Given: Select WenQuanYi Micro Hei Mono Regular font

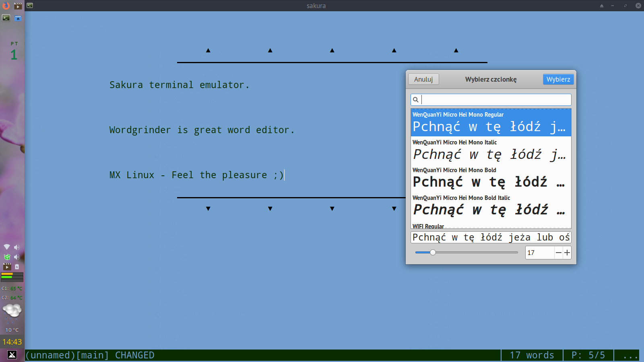Looking at the screenshot, I should [x=491, y=123].
